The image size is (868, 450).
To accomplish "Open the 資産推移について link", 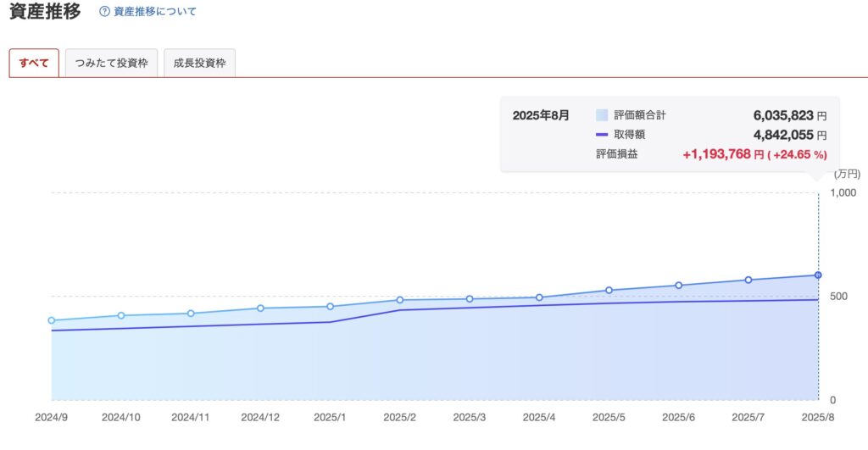I will (x=155, y=11).
